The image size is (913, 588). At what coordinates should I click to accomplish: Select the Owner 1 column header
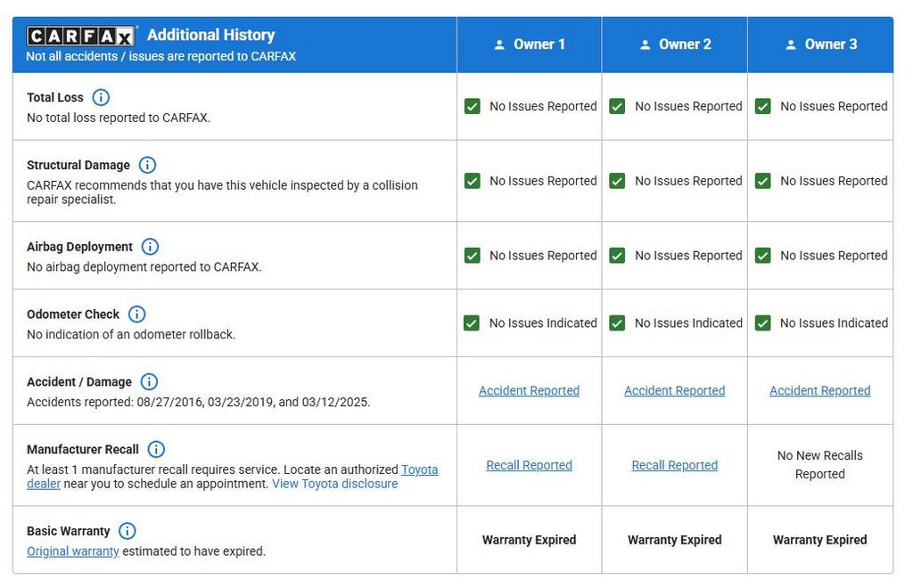[x=530, y=45]
